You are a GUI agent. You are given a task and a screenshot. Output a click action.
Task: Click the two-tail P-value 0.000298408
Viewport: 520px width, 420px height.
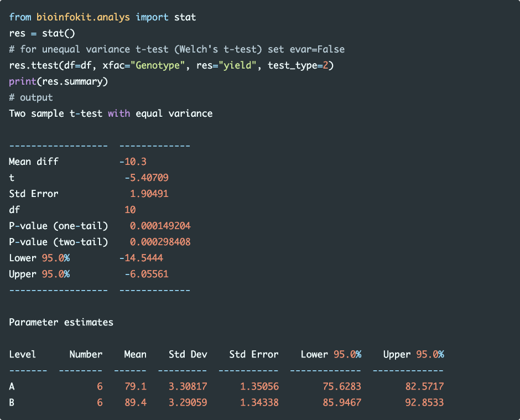click(160, 242)
